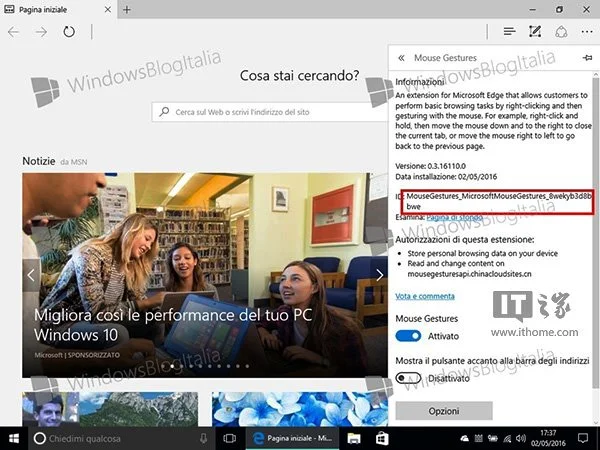The image size is (600, 450).
Task: Open the Windows Start button
Action: click(x=14, y=439)
